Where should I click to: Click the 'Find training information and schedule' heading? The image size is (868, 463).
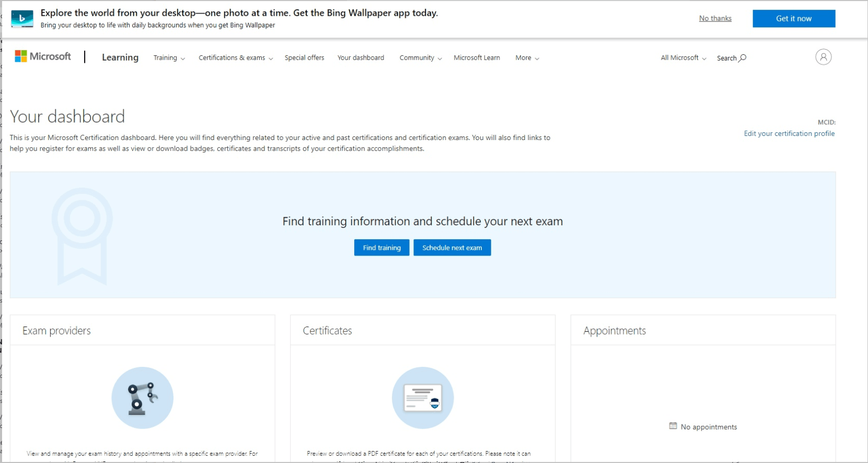pyautogui.click(x=423, y=222)
